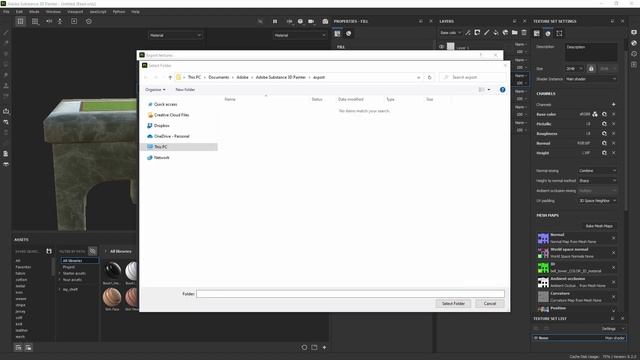This screenshot has height=360, width=640.
Task: Remove the Metallic channel with its X icon
Action: 613,124
